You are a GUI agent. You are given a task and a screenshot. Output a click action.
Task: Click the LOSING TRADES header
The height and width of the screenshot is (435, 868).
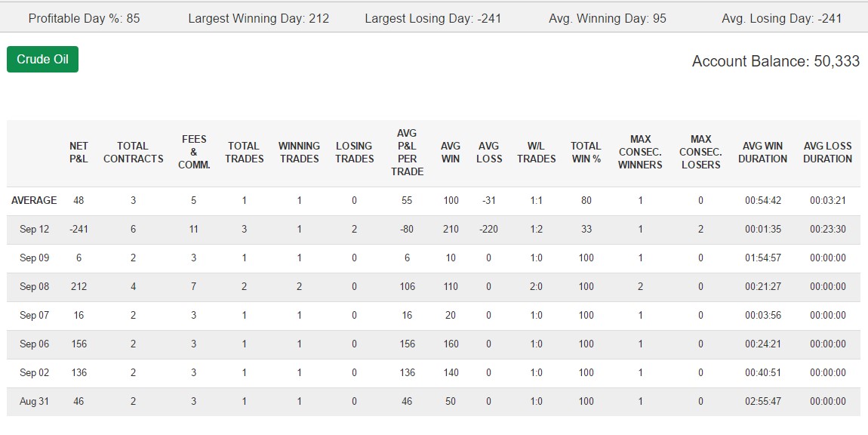354,153
